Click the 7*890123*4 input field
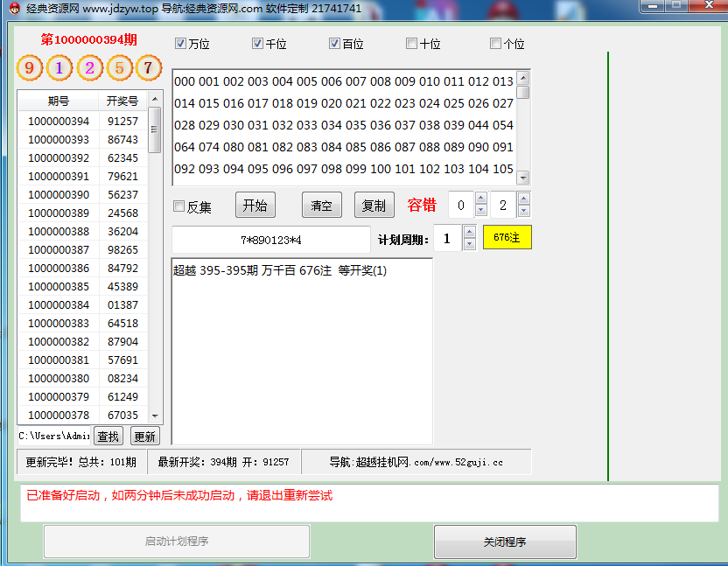 [x=271, y=240]
